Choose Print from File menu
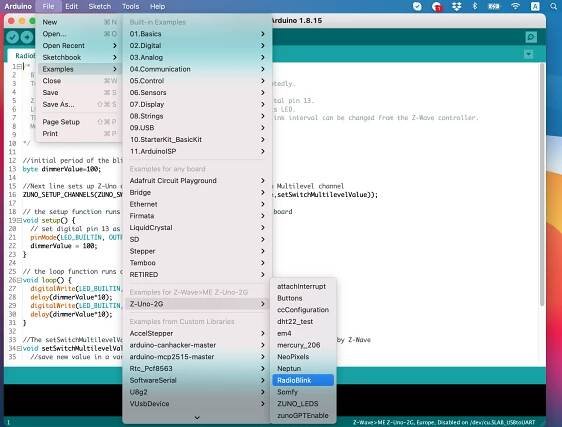Viewport: 562px width, 427px height. pos(80,133)
